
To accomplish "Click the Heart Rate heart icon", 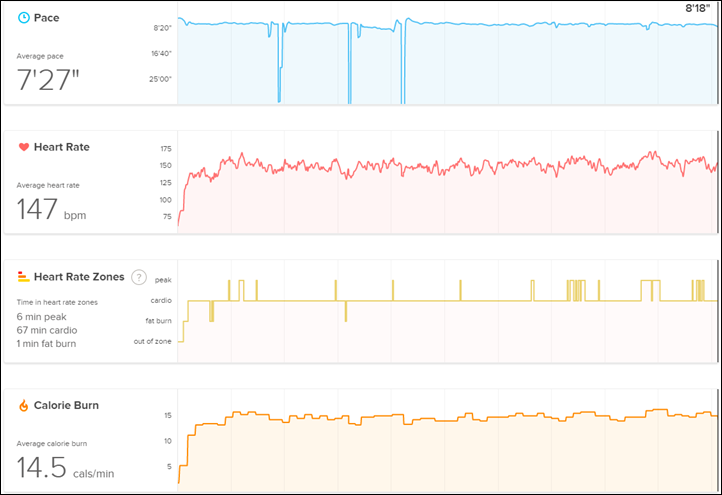I will click(x=24, y=147).
